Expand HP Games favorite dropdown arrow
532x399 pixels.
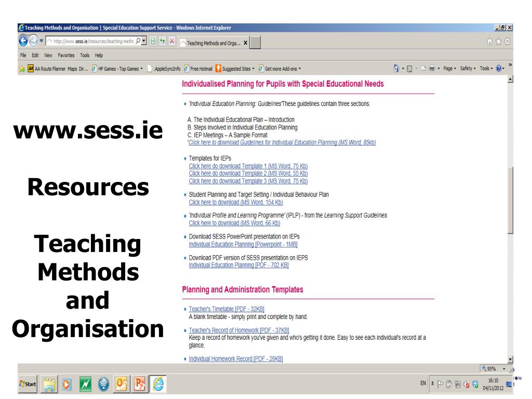[x=141, y=69]
